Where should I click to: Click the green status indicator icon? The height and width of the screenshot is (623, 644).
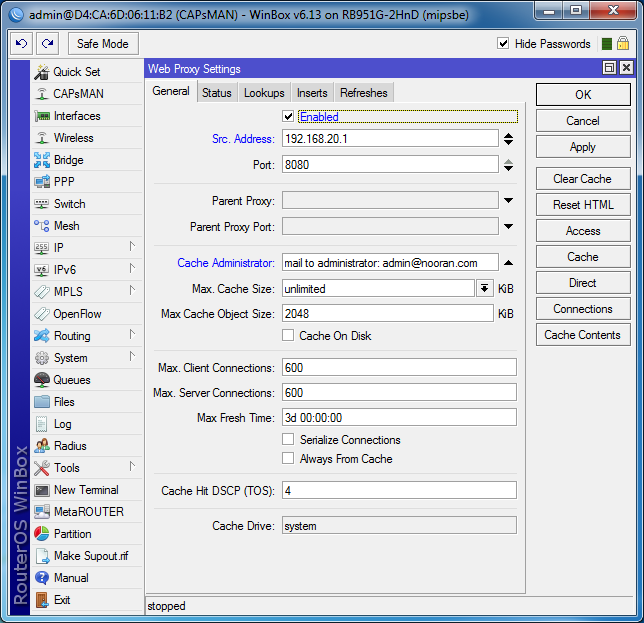(x=607, y=44)
